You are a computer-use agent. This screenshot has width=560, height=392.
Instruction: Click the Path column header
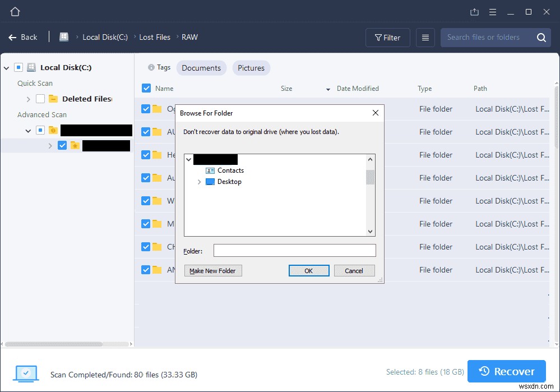(x=480, y=88)
